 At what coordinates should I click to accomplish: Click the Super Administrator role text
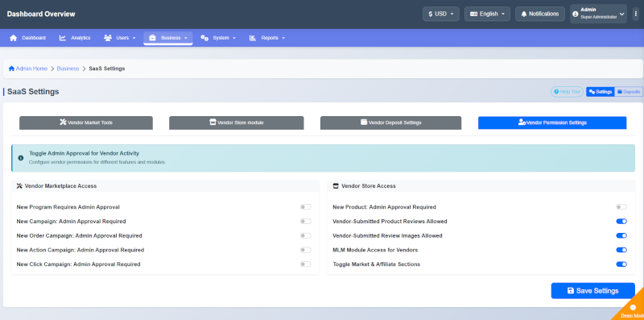(598, 17)
